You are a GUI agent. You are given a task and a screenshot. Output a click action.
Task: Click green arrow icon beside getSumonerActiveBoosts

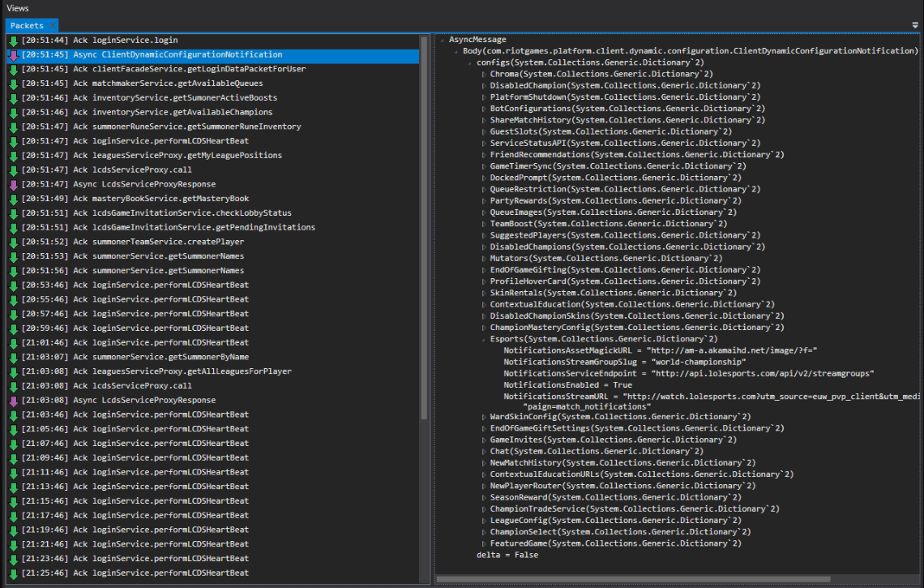click(x=14, y=98)
